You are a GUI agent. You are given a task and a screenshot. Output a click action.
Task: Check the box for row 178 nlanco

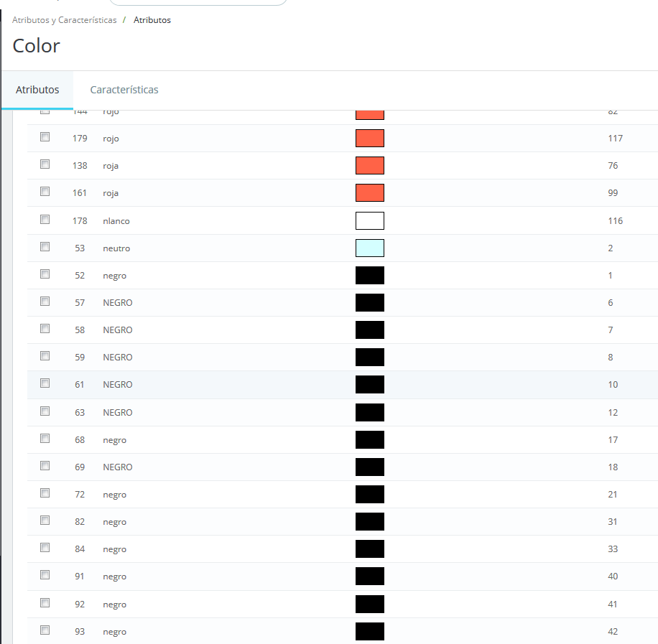pyautogui.click(x=45, y=220)
